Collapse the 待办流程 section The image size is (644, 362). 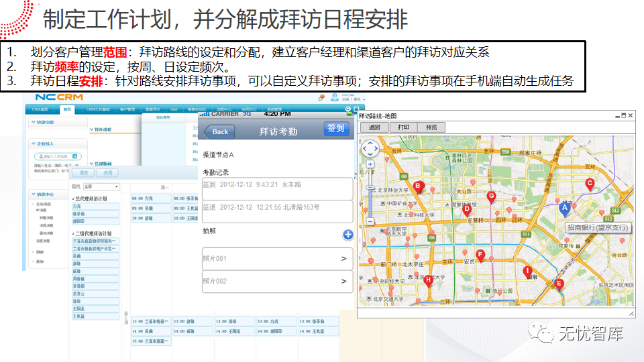point(92,129)
